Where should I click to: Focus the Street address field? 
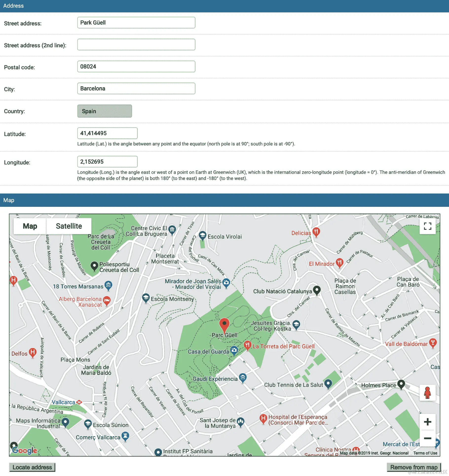pyautogui.click(x=136, y=23)
